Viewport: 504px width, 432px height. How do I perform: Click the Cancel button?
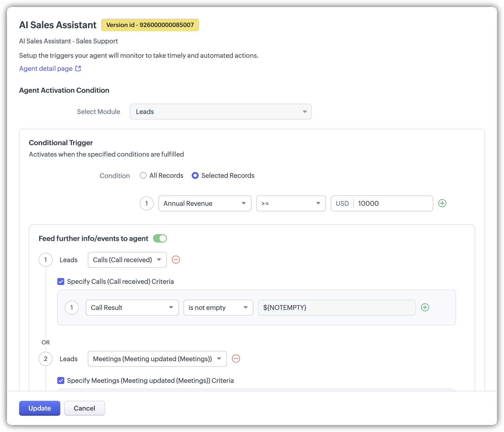tap(84, 408)
